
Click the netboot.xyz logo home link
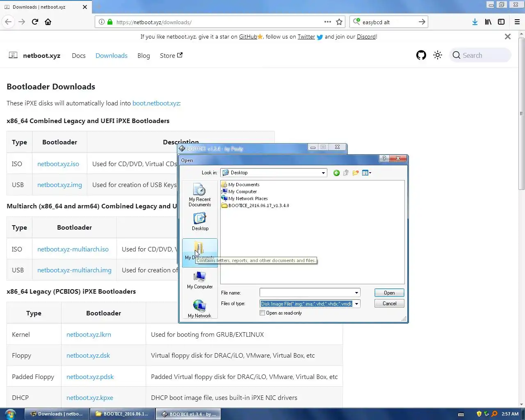35,55
